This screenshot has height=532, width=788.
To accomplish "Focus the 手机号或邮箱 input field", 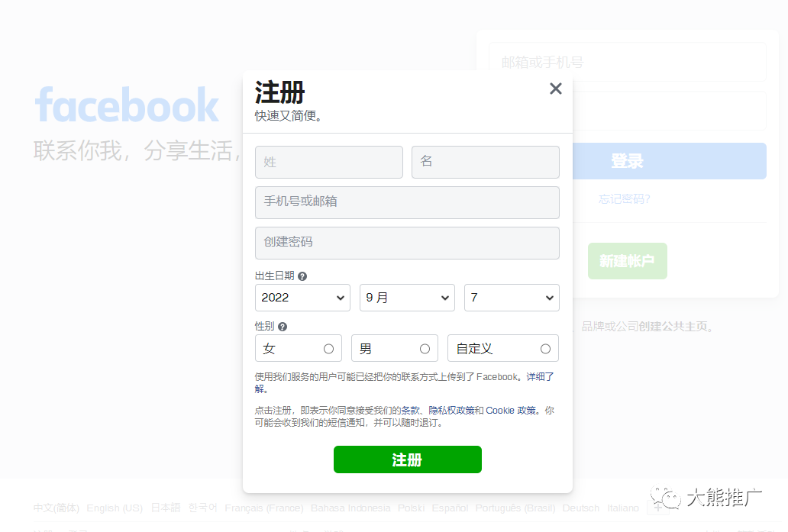I will [x=407, y=202].
